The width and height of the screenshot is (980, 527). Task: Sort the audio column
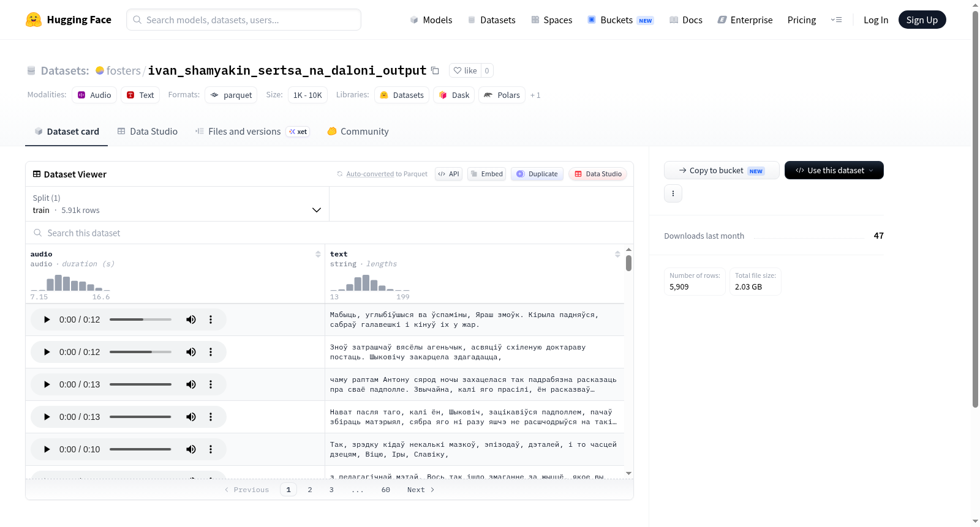318,254
